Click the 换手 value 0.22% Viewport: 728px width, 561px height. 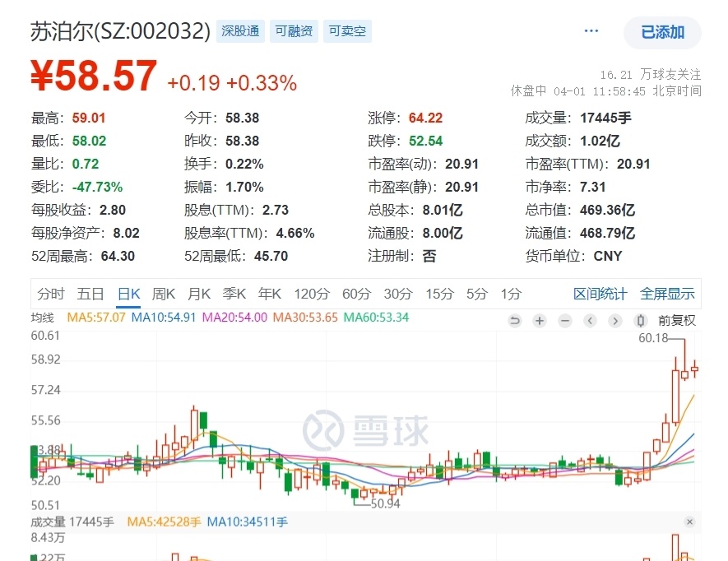244,164
